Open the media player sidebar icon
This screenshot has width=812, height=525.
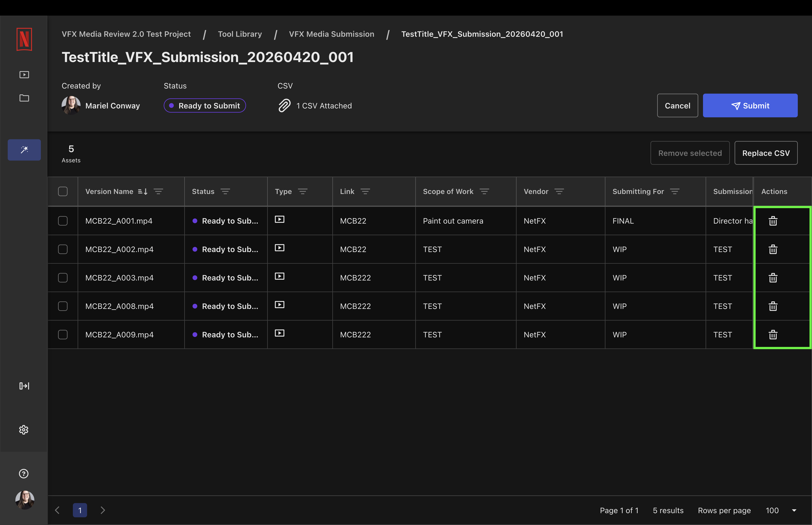coord(24,75)
